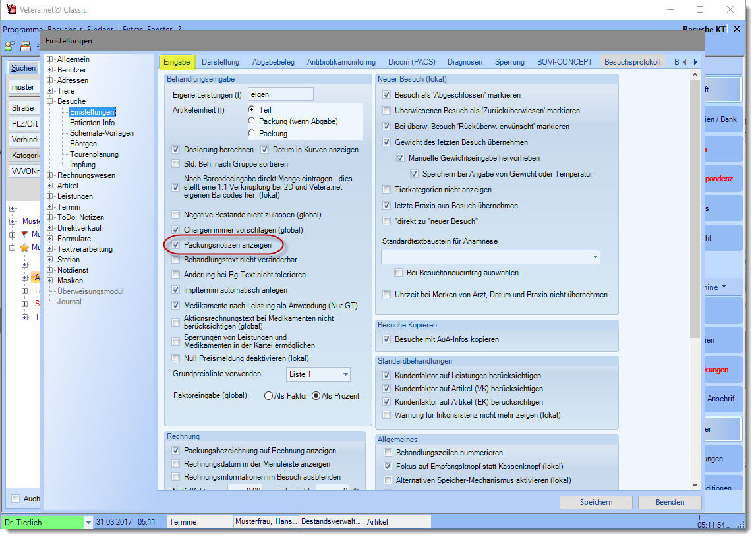Click the filing cabinet icon in the toolbar
This screenshot has height=539, width=756.
26,46
